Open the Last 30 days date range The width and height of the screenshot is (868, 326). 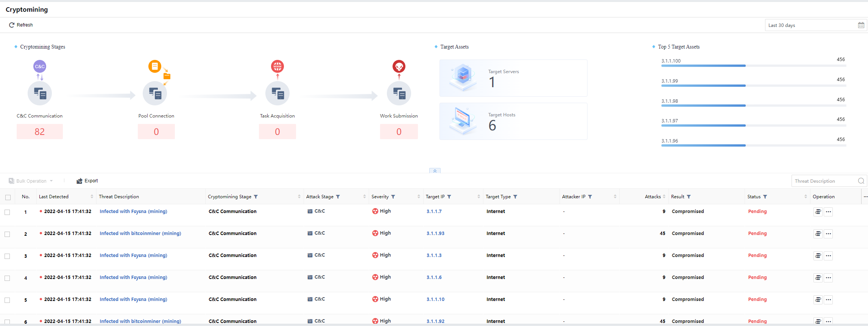[x=810, y=25]
